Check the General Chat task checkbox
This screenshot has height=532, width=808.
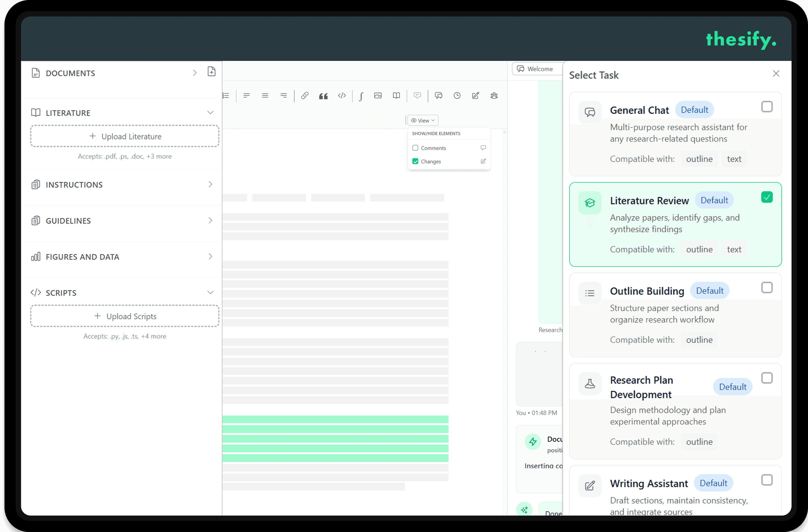[x=767, y=107]
